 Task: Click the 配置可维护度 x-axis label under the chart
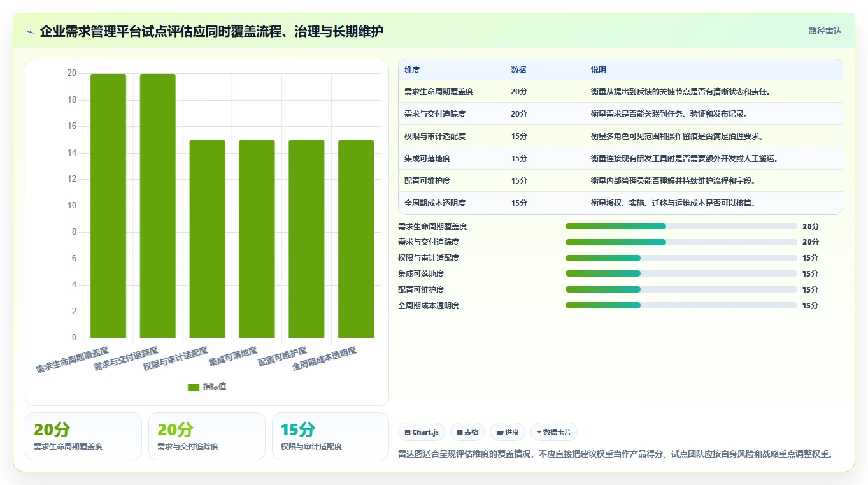283,356
